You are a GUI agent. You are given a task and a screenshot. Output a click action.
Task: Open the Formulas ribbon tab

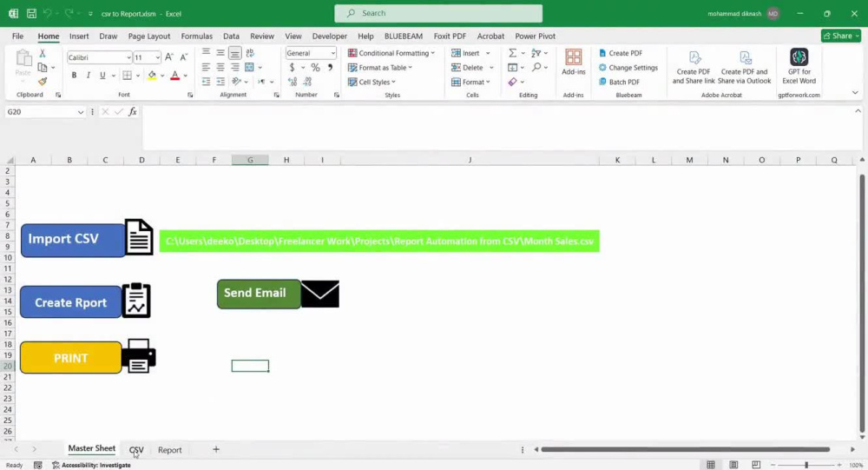click(x=196, y=36)
